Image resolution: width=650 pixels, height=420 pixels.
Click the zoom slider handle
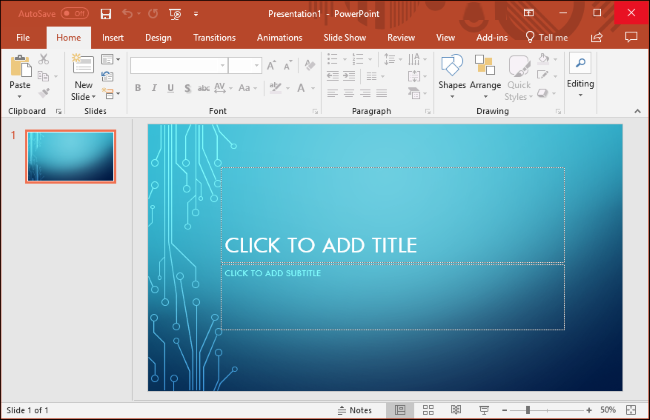(x=528, y=410)
